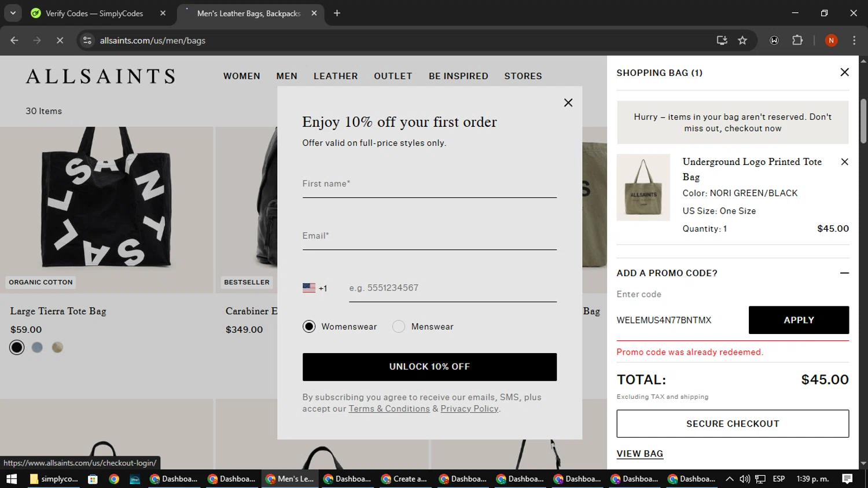Click the address bar URL allsaints.com/us/men/bags

tap(153, 41)
